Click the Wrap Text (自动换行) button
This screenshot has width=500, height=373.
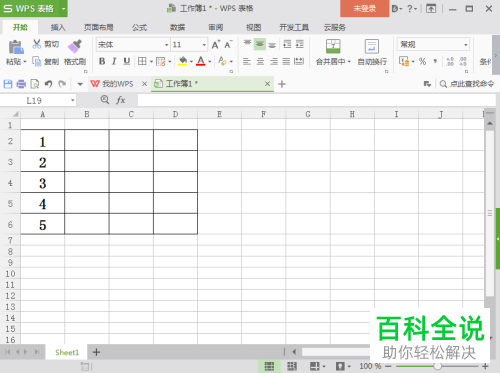(372, 52)
